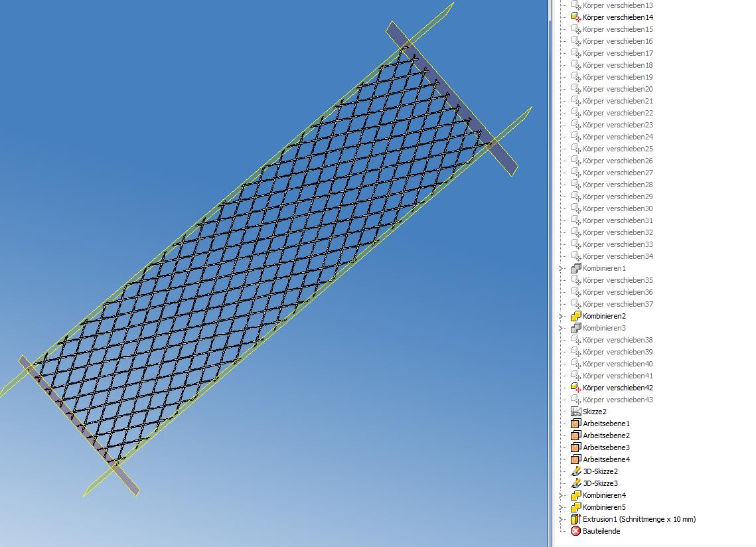Expand the Kombinieren1 tree node
The width and height of the screenshot is (756, 547).
tap(561, 268)
